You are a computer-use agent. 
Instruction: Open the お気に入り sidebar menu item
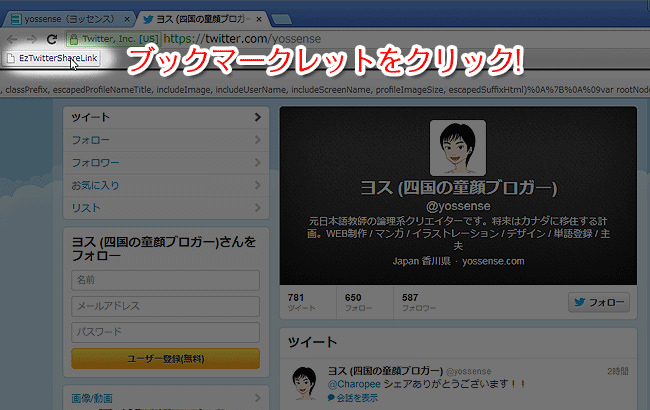(x=166, y=185)
